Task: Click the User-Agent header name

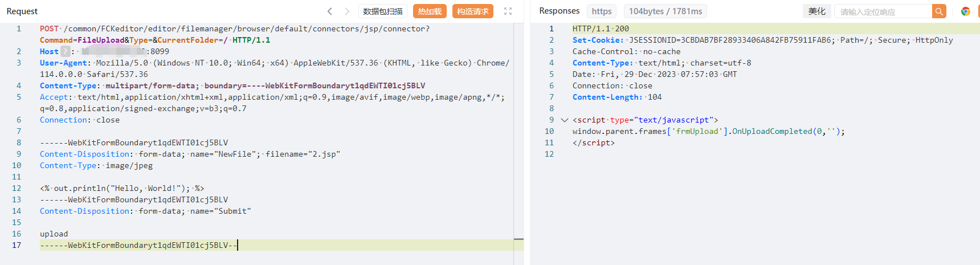Action: 63,63
